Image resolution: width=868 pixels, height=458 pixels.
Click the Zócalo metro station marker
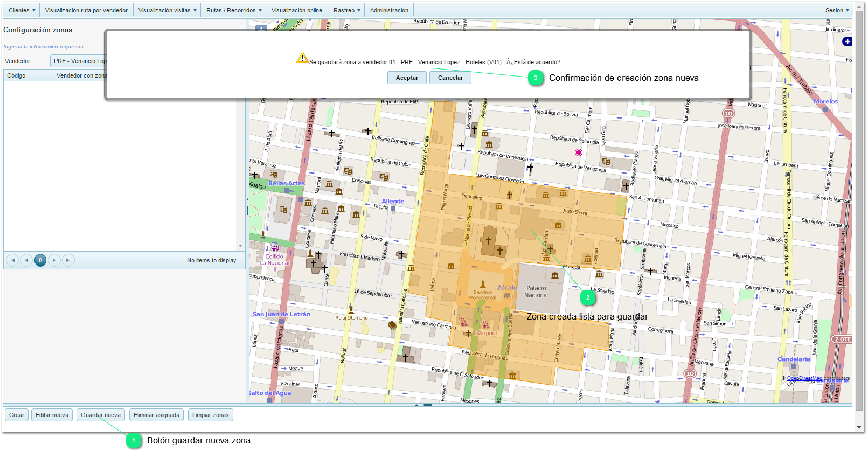pos(506,295)
